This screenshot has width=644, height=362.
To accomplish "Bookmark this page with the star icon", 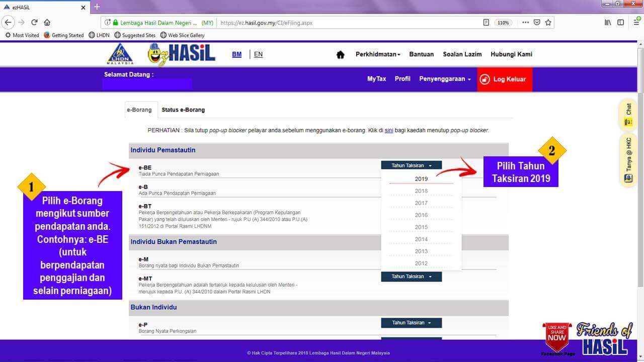I will pos(548,23).
